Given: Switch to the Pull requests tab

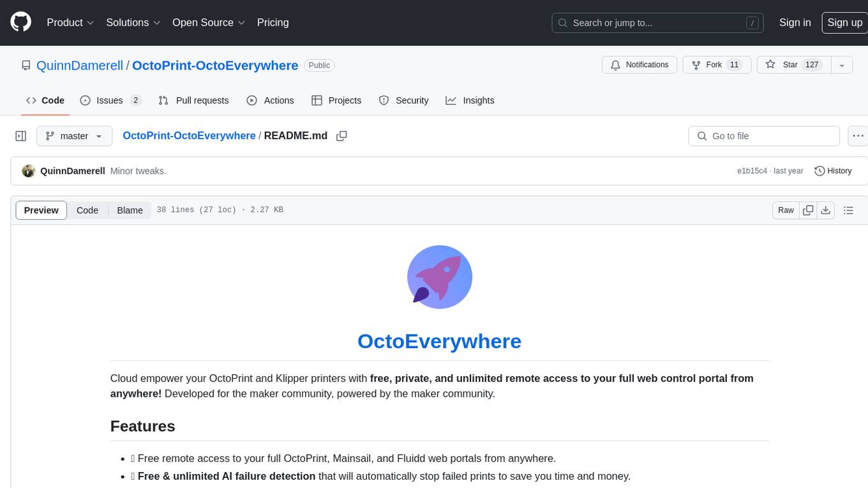Looking at the screenshot, I should tap(193, 100).
